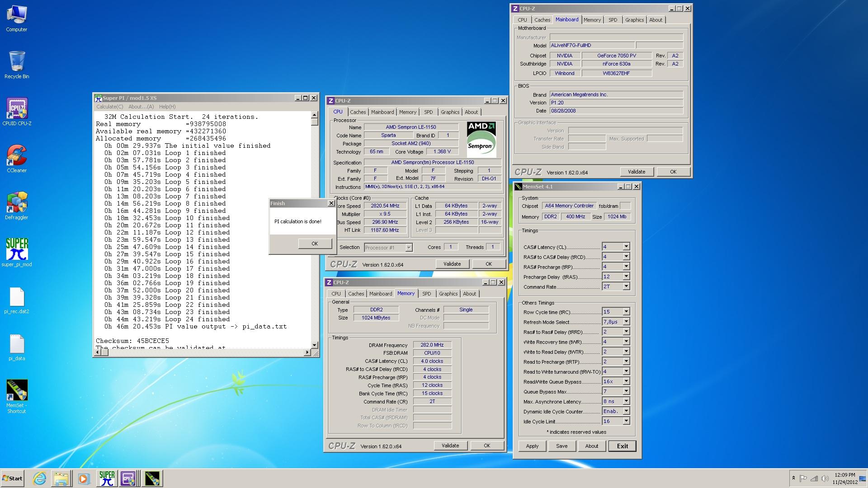Screen dimensions: 868x488
Task: Open Queue Bypass Max dropdown
Action: pyautogui.click(x=626, y=391)
